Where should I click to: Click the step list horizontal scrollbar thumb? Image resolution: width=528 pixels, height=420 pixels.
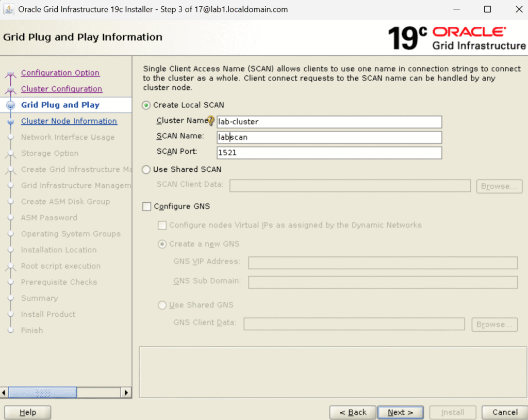(x=42, y=393)
